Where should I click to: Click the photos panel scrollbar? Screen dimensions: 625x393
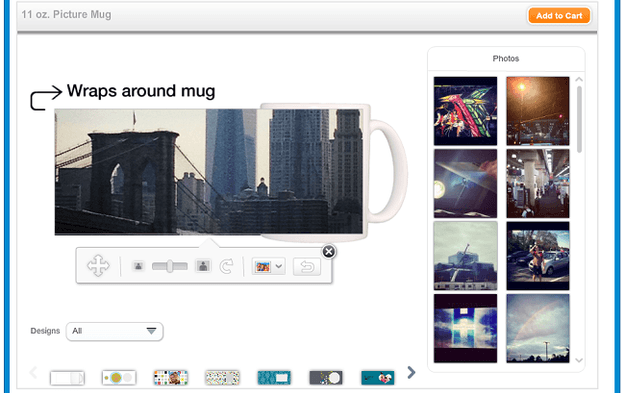(x=579, y=120)
